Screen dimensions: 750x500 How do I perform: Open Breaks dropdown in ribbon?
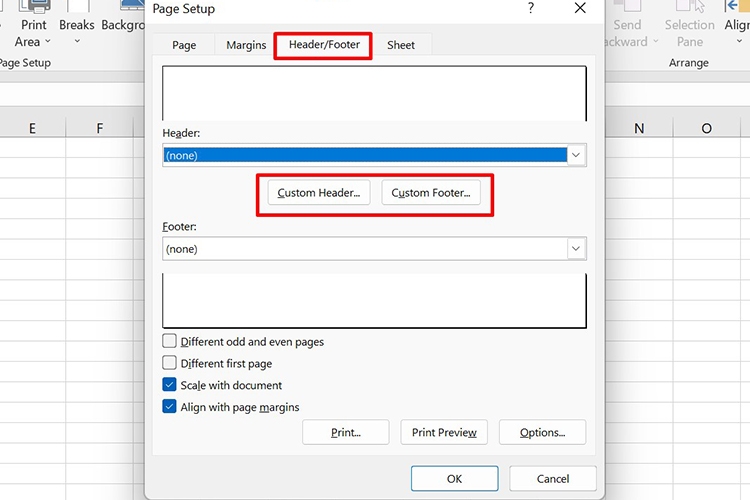77,26
